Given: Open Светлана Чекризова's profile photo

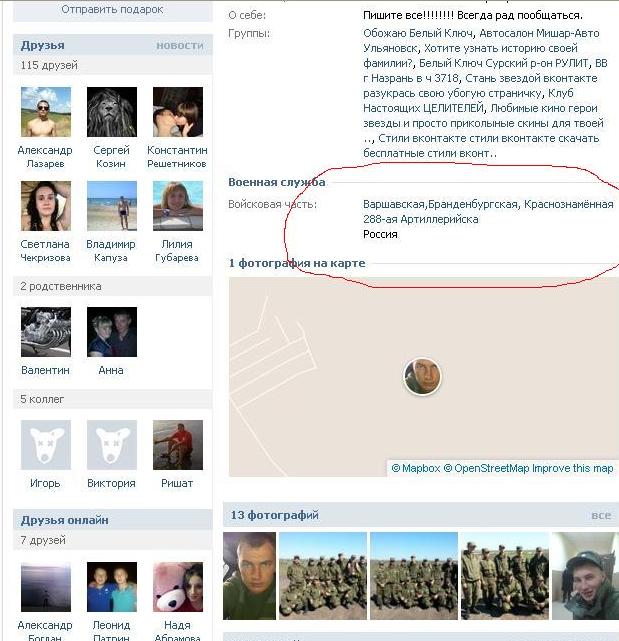Looking at the screenshot, I should click(x=46, y=206).
